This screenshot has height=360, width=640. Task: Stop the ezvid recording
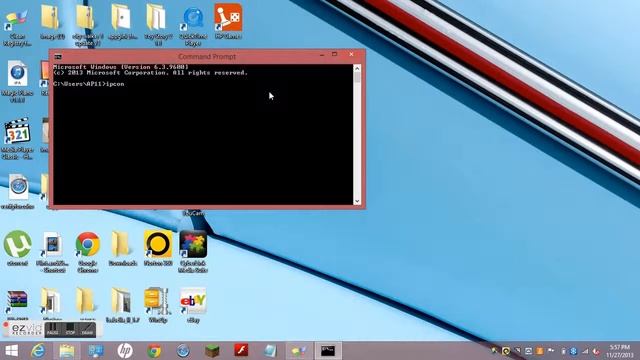[x=70, y=329]
